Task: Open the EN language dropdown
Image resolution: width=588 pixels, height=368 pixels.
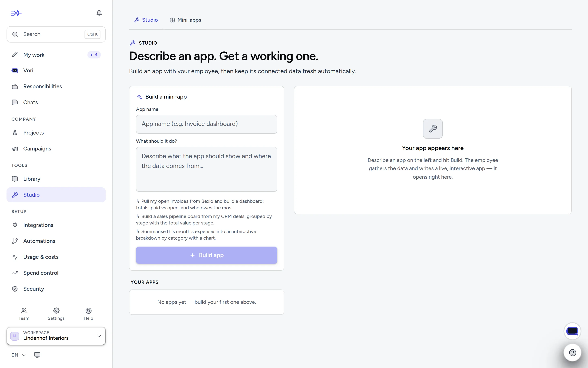Action: click(18, 355)
